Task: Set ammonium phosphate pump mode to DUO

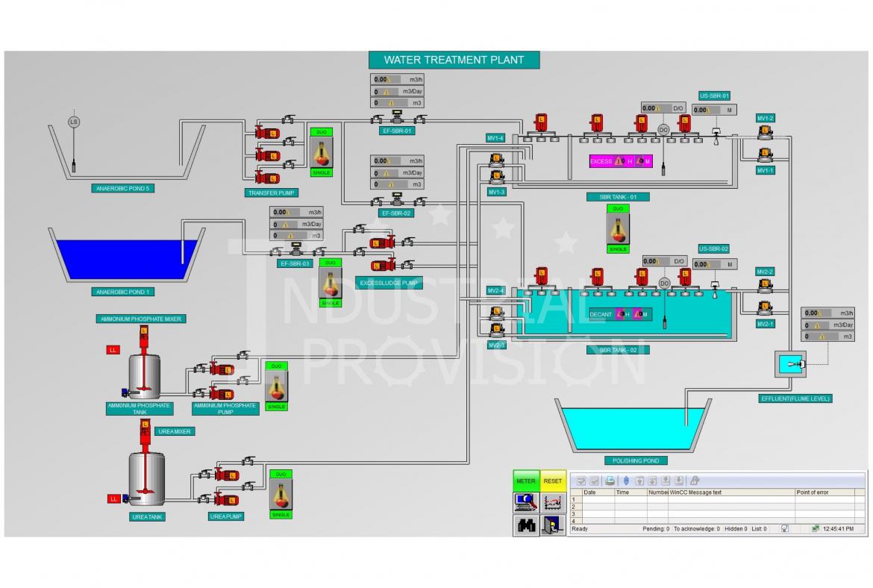Action: (276, 366)
